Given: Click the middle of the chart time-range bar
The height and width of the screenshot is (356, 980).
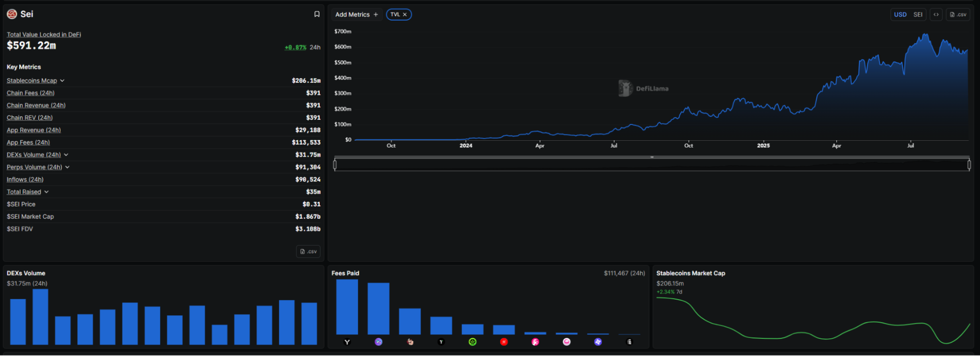Looking at the screenshot, I should 652,165.
